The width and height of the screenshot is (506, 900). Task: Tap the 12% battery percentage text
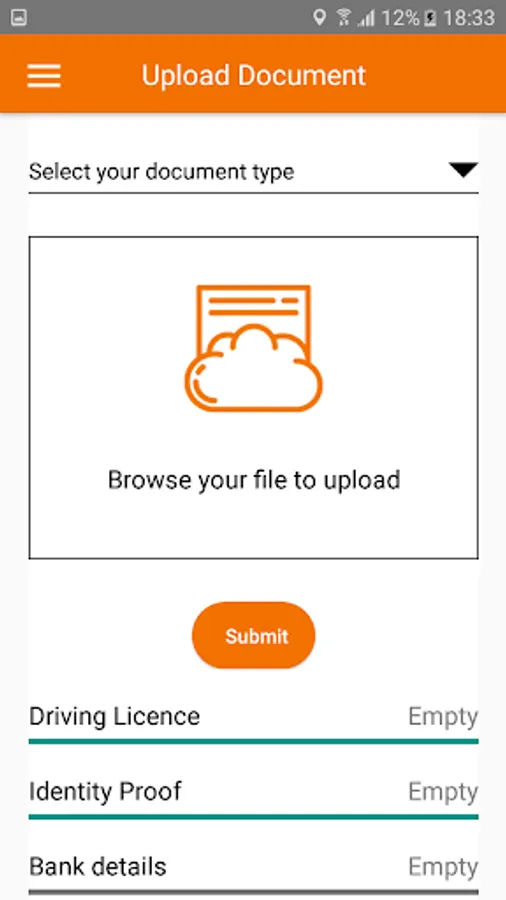[400, 18]
